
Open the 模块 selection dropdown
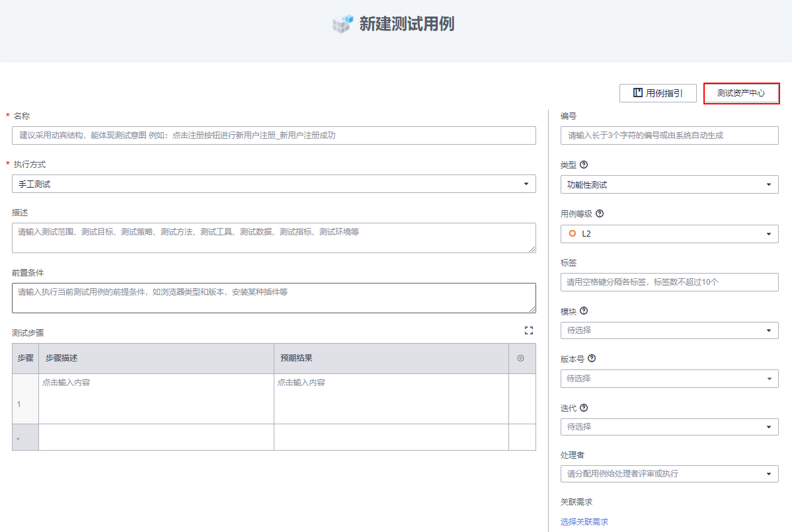coord(669,330)
